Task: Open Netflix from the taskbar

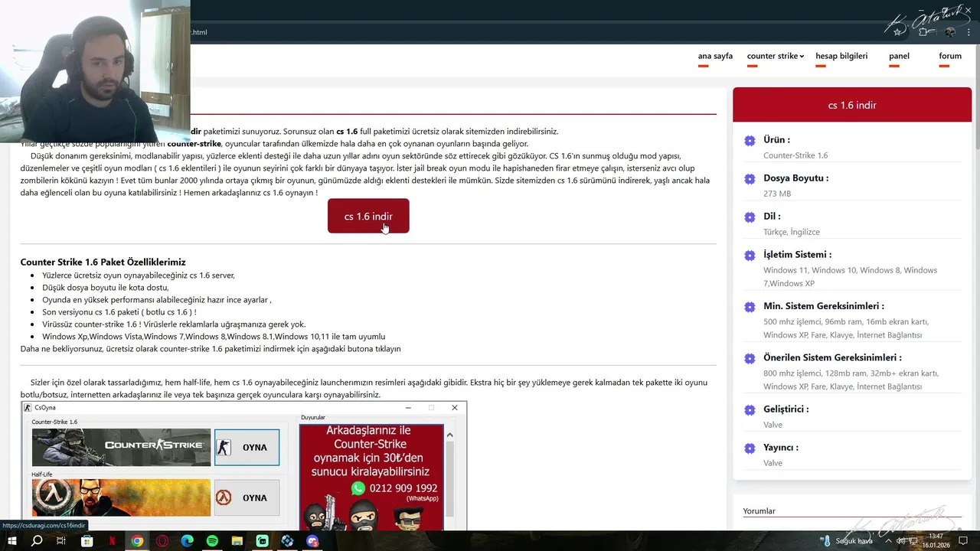Action: (113, 541)
